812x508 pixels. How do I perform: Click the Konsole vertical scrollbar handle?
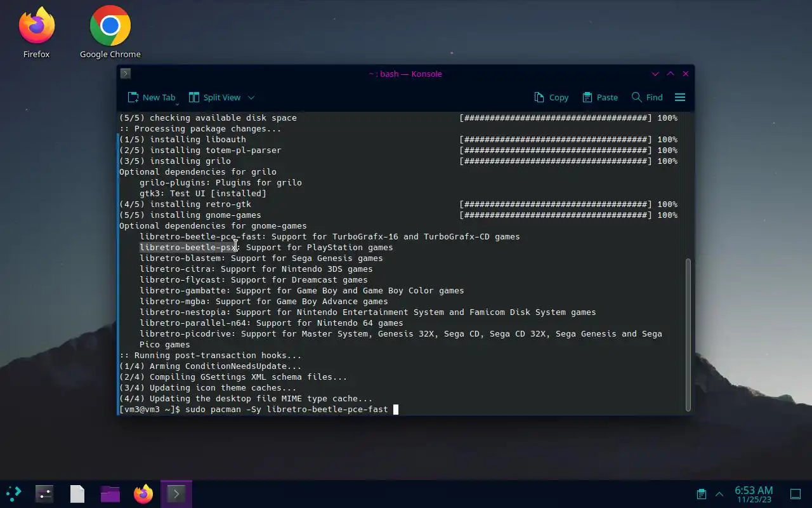pos(688,334)
